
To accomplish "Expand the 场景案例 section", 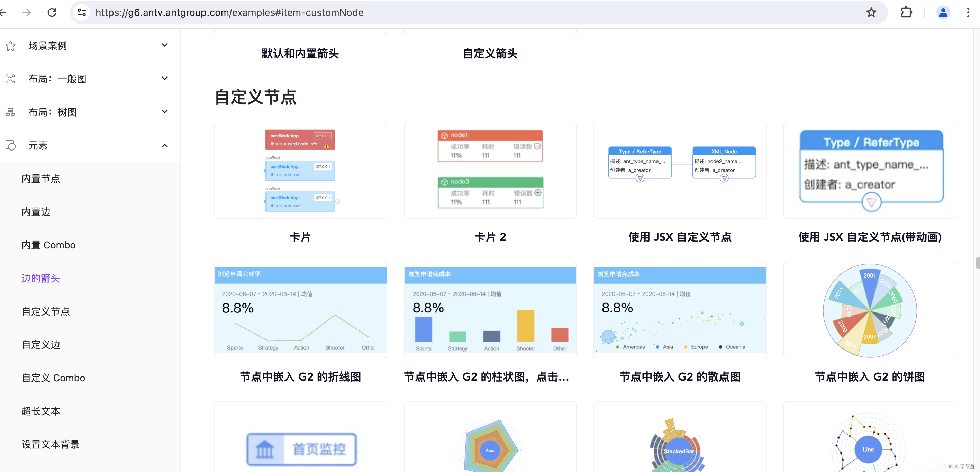I will 165,45.
